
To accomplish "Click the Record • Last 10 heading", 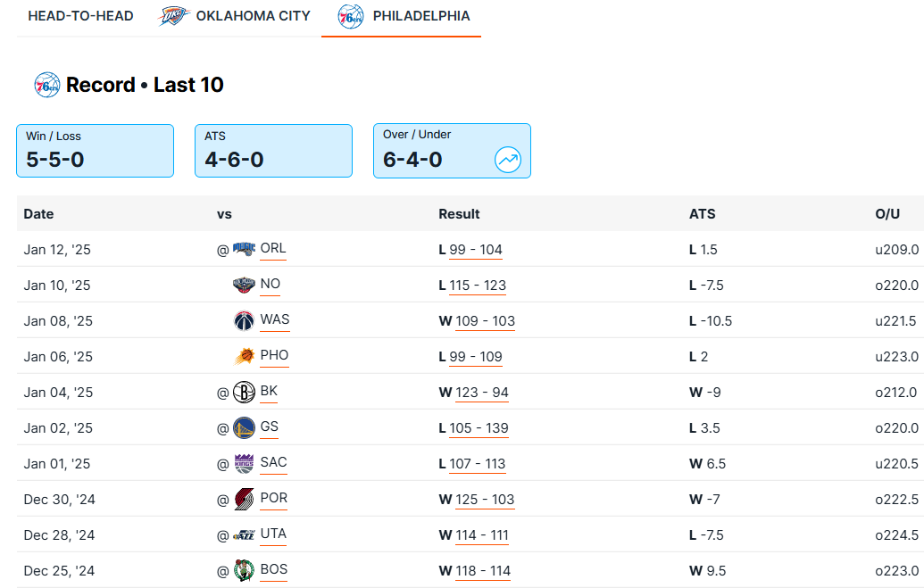I will [x=145, y=85].
